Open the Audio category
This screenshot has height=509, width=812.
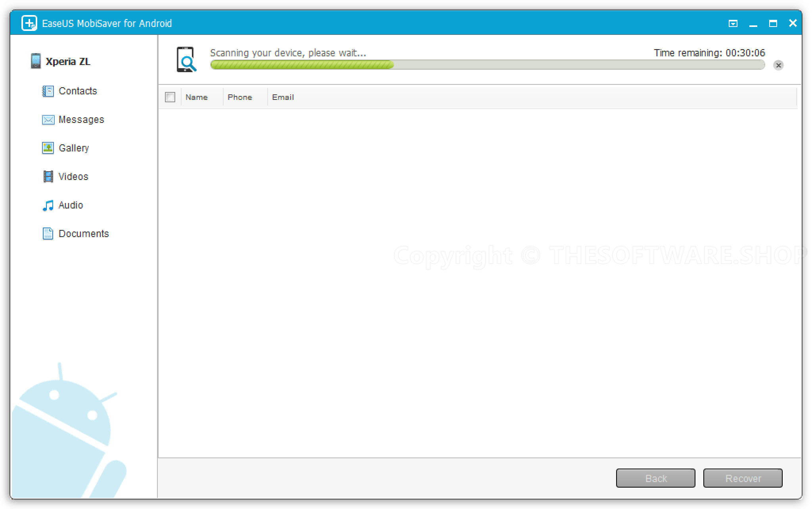point(71,205)
